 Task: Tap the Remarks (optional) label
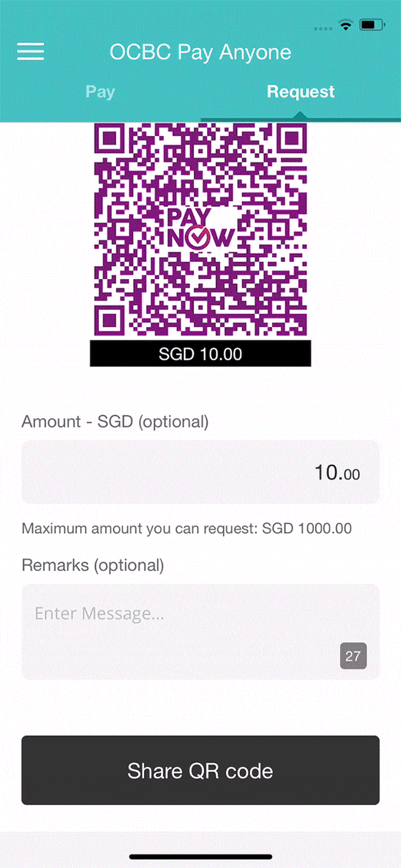pos(93,565)
